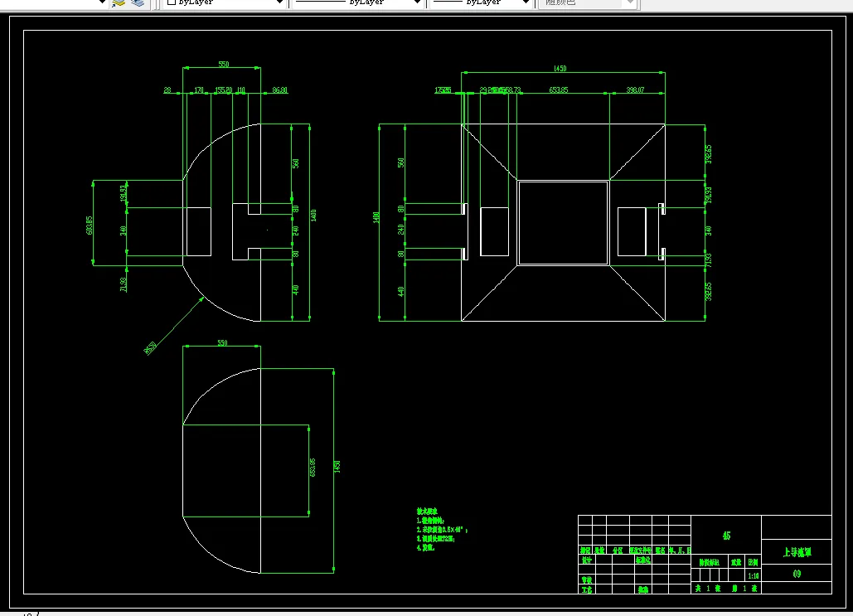Image resolution: width=853 pixels, height=616 pixels.
Task: Select the 170 dimension text
Action: (x=199, y=90)
